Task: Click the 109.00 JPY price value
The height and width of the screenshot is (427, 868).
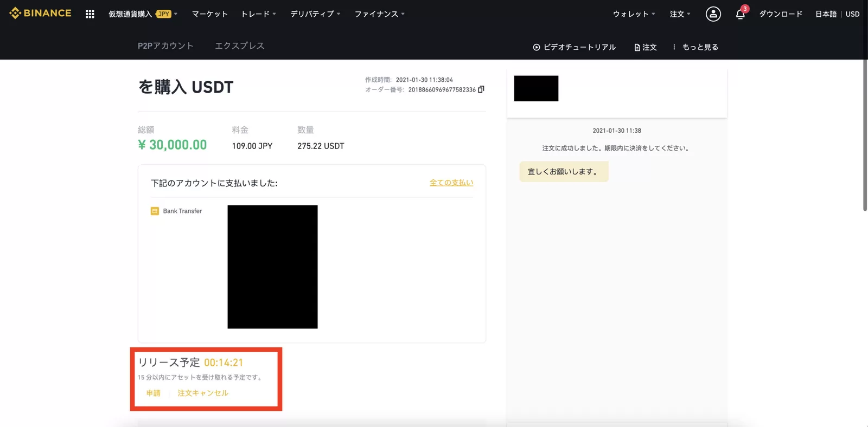Action: (x=252, y=146)
